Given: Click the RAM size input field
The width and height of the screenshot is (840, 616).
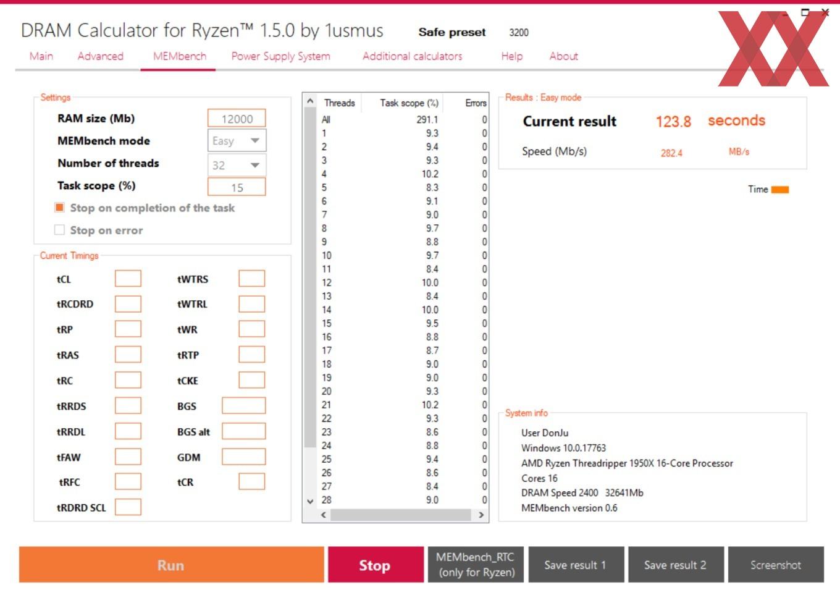Looking at the screenshot, I should 237,119.
